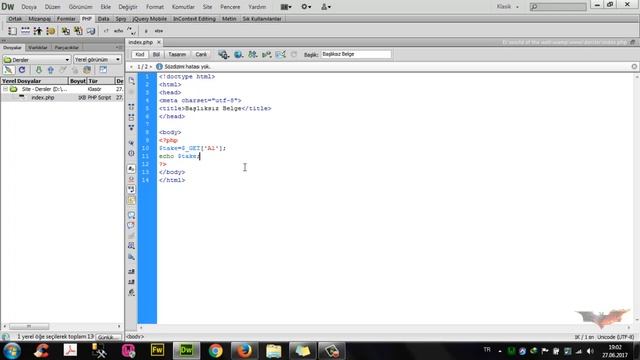640x360 pixels.
Task: Click the Kod view button
Action: coord(140,54)
